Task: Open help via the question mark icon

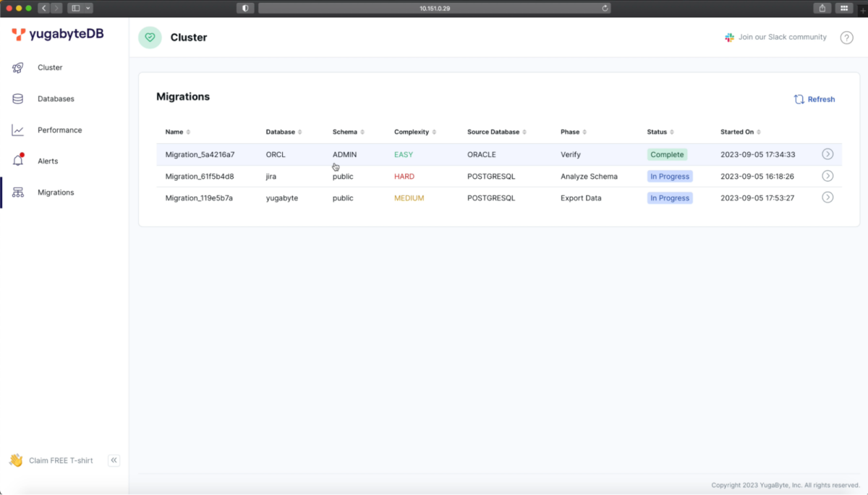Action: [x=846, y=37]
